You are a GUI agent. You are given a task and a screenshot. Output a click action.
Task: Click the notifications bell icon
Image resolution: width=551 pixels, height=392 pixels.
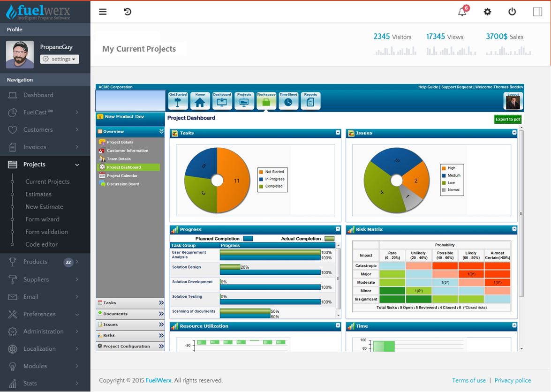462,12
